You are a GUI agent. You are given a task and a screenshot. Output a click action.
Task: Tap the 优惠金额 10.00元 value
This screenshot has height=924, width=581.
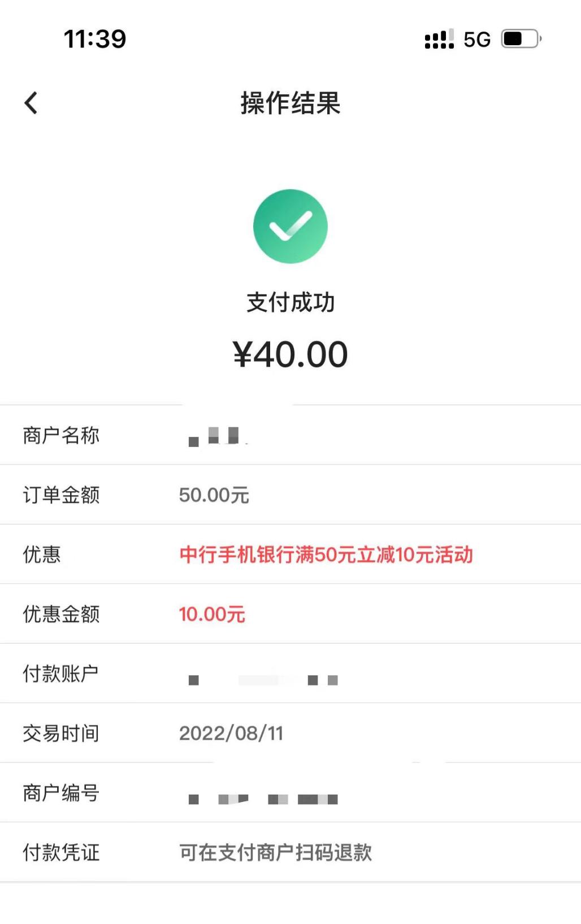[212, 614]
